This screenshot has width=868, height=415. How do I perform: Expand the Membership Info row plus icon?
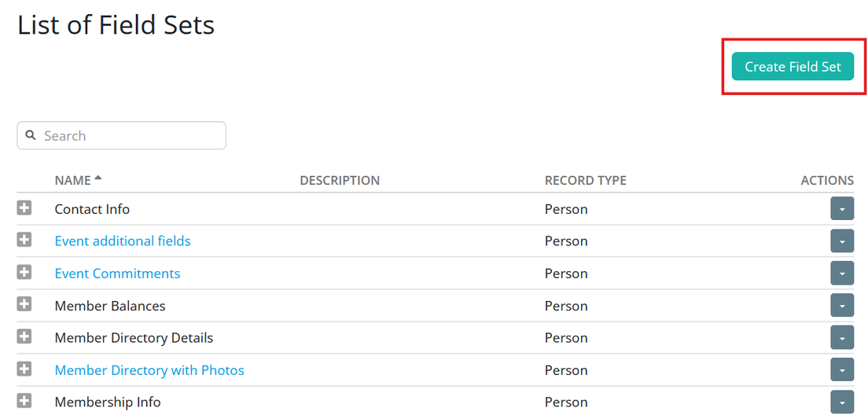pos(24,401)
